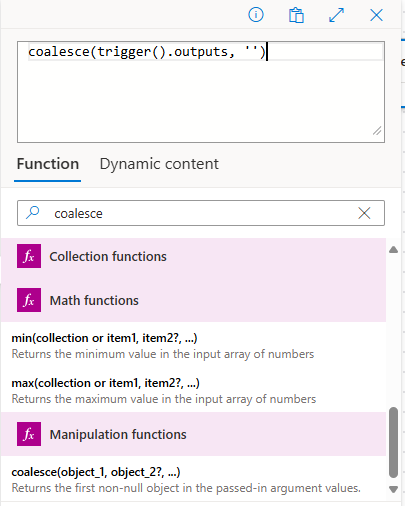Focus the function search field

coord(201,213)
